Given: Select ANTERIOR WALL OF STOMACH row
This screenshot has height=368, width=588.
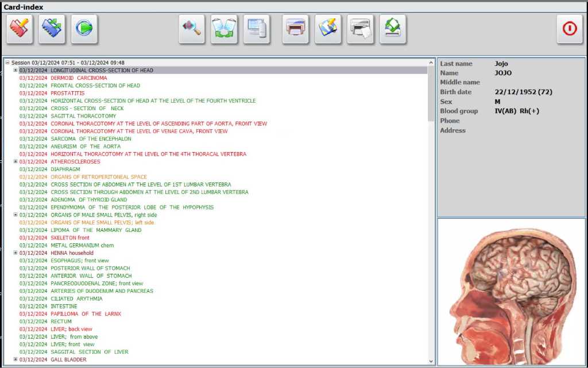Looking at the screenshot, I should [75, 276].
